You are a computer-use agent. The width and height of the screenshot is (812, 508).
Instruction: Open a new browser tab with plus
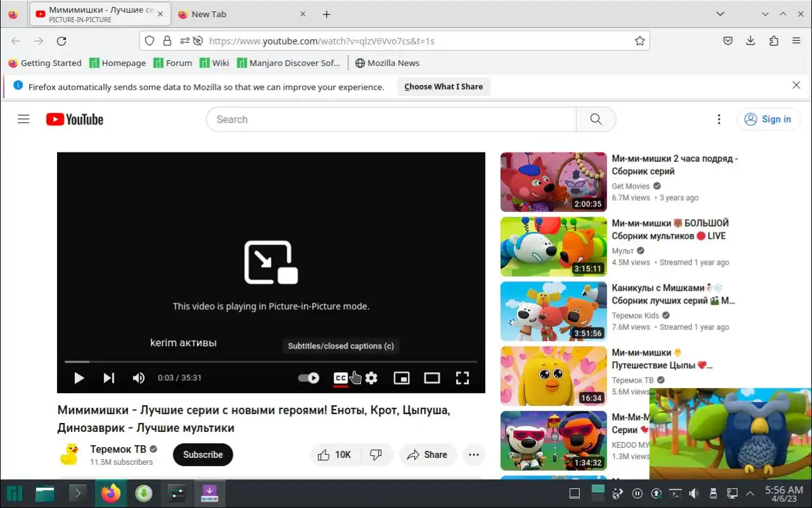pos(327,14)
